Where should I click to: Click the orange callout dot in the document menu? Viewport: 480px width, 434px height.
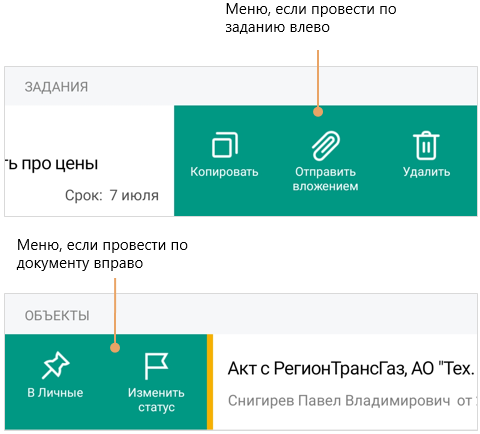point(115,348)
